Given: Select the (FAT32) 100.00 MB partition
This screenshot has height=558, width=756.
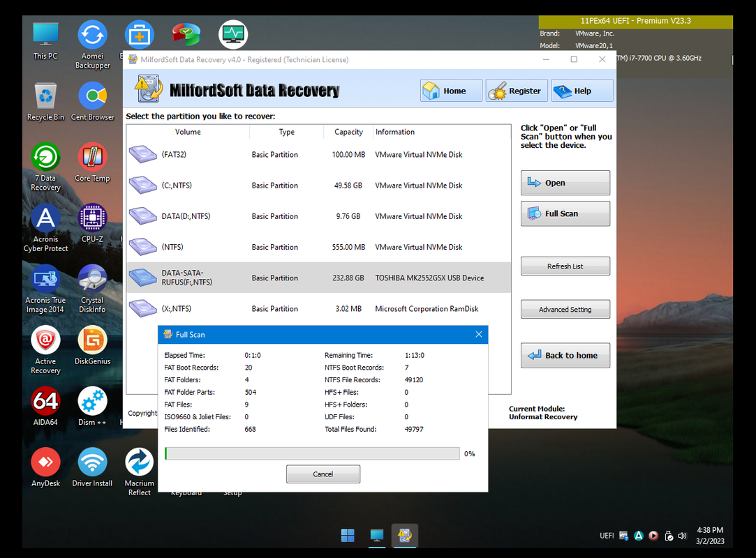Looking at the screenshot, I should (x=319, y=155).
